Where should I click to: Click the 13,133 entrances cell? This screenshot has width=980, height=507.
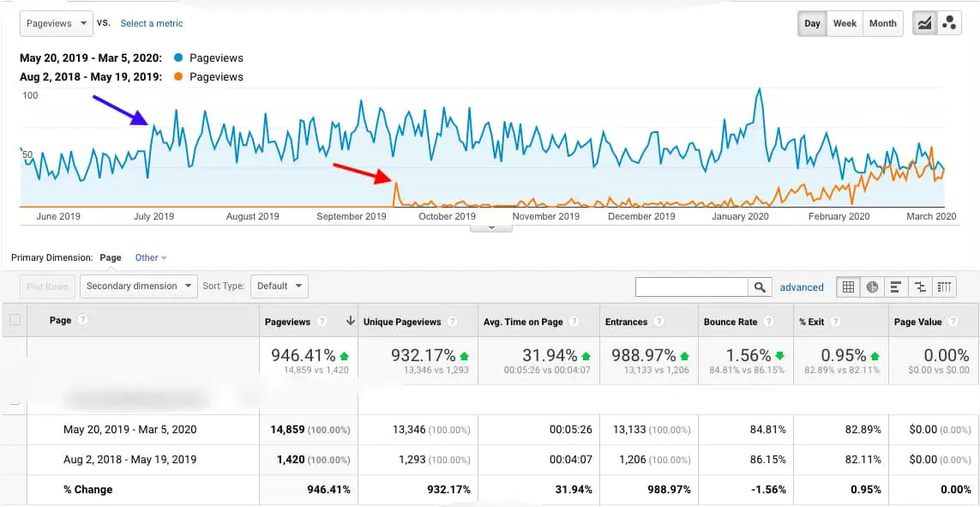[631, 430]
